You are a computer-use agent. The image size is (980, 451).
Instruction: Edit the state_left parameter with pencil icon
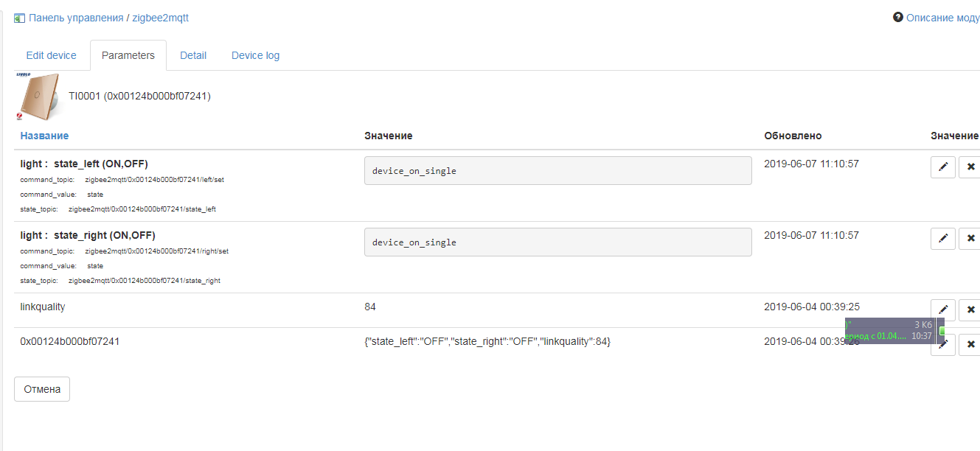pos(942,167)
